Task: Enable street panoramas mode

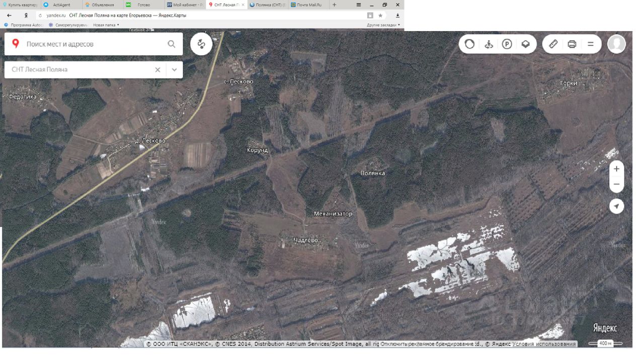Action: [x=489, y=44]
